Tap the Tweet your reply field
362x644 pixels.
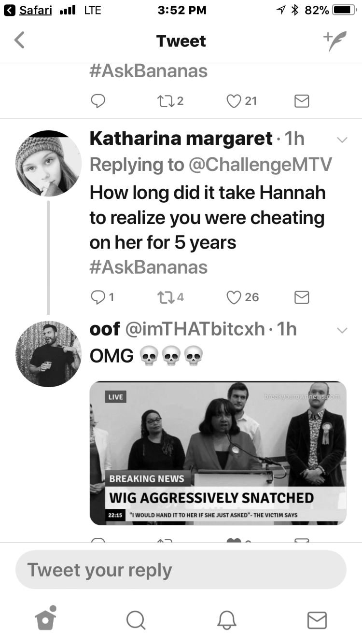pos(181,570)
